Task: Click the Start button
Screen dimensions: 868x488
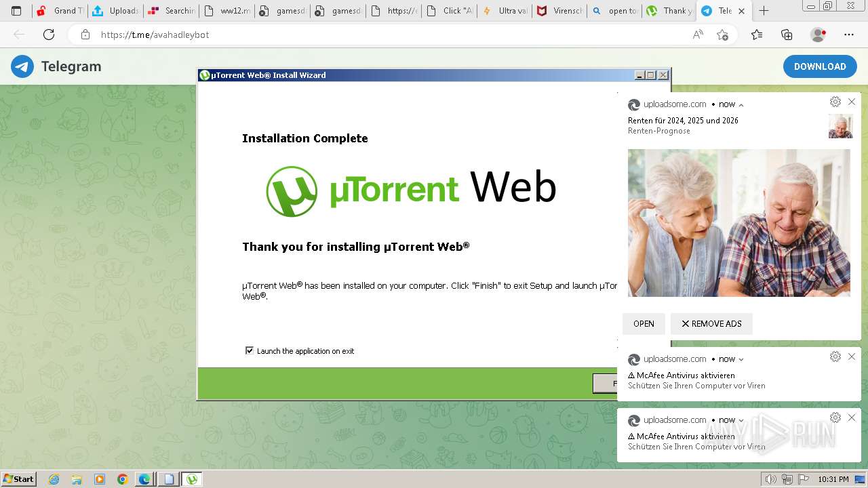Action: 19,479
